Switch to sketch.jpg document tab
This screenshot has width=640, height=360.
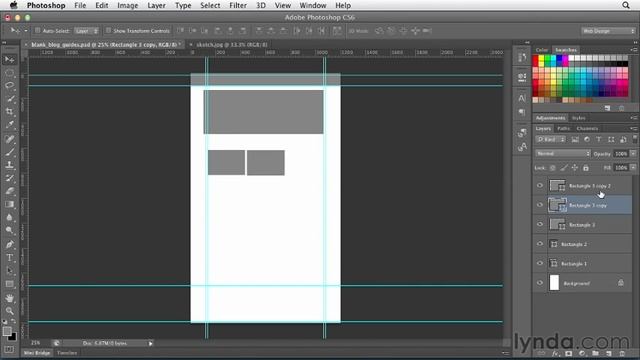click(232, 44)
